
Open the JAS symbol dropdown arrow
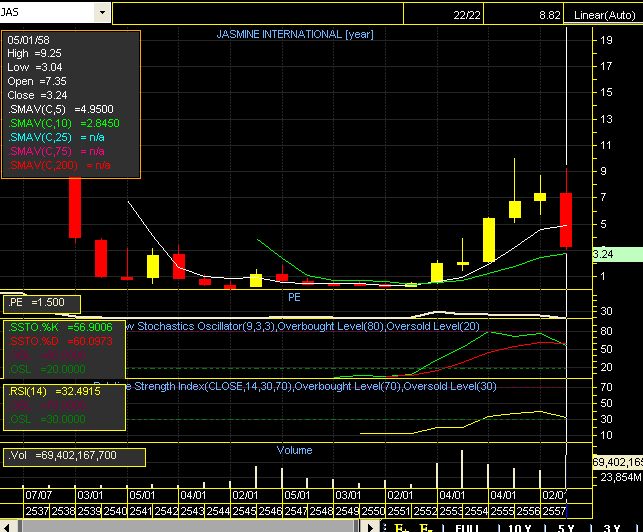(x=102, y=12)
